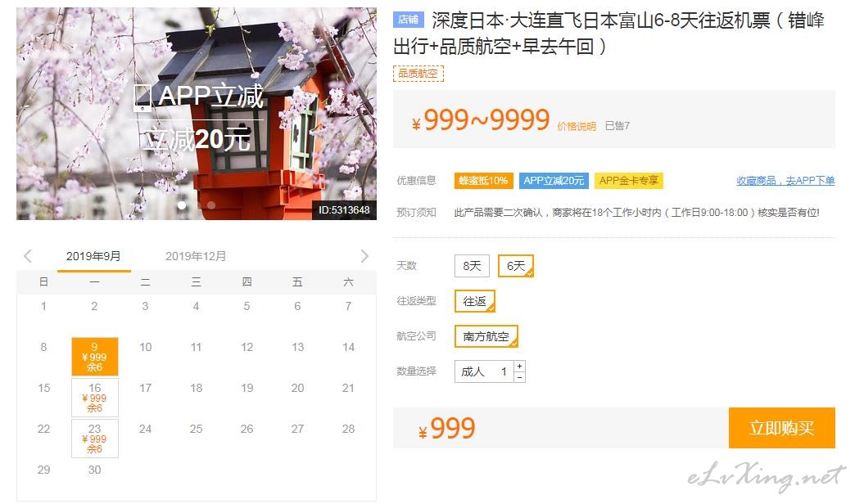
Task: Click the 品质航空 tag
Action: tap(418, 74)
